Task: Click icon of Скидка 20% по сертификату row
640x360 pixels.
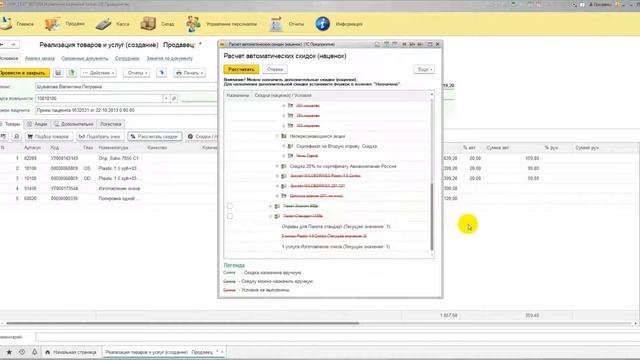Action: 284,166
